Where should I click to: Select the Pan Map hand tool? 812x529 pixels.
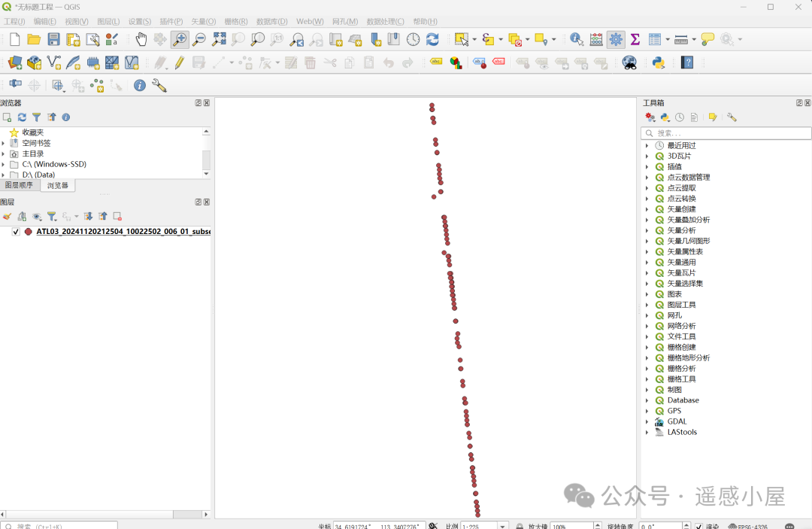[141, 39]
